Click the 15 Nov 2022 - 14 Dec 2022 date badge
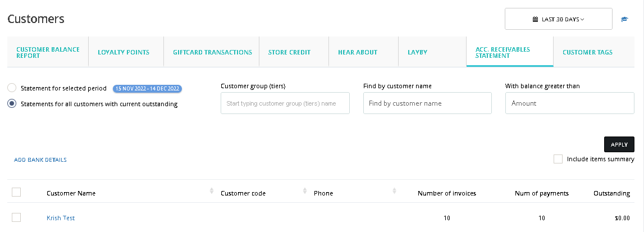This screenshot has height=232, width=644. (x=147, y=88)
